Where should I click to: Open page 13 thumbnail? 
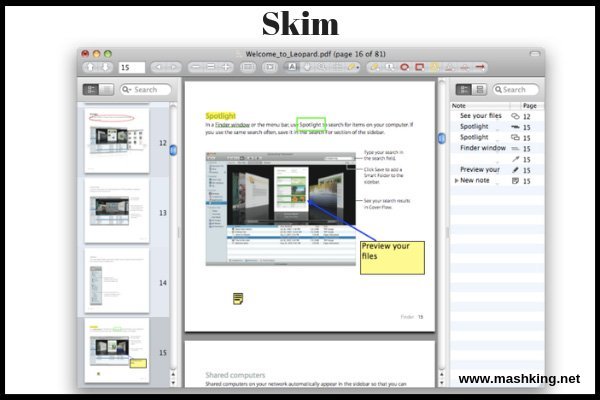117,211
